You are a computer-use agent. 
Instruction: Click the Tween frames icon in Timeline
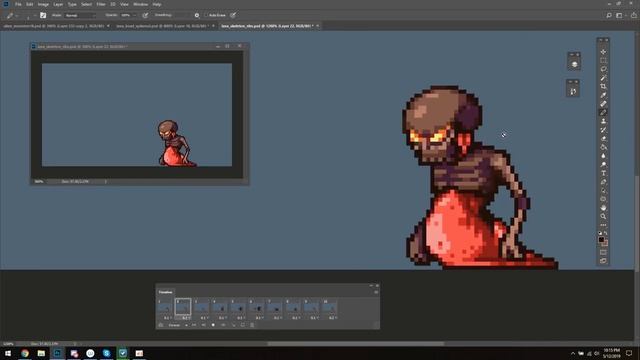(233, 325)
